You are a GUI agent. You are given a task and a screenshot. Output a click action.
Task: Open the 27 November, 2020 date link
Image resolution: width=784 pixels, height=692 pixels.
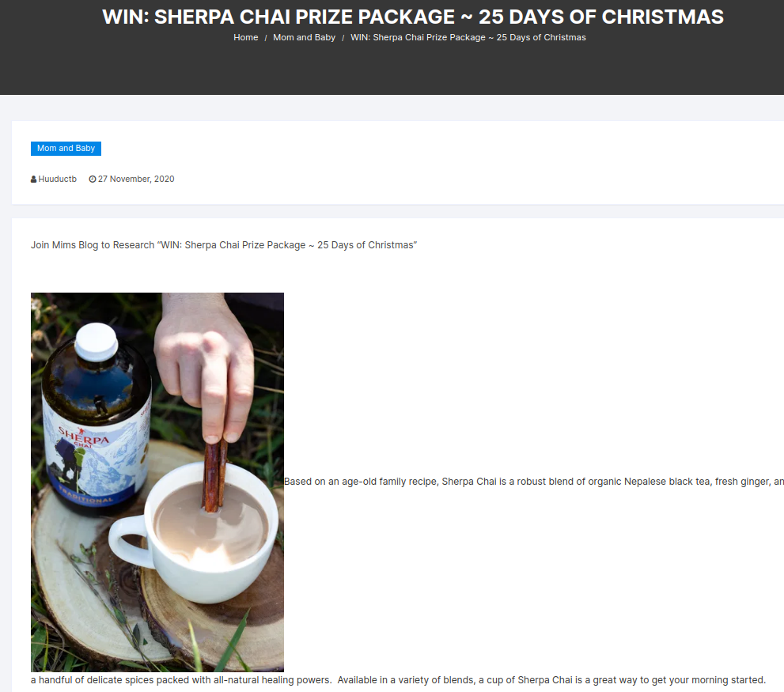[136, 179]
